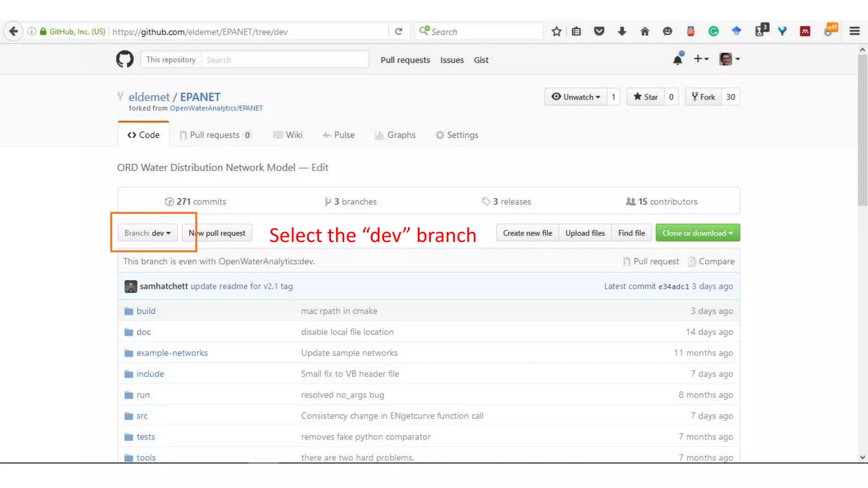
Task: Open the src folder
Action: 142,416
